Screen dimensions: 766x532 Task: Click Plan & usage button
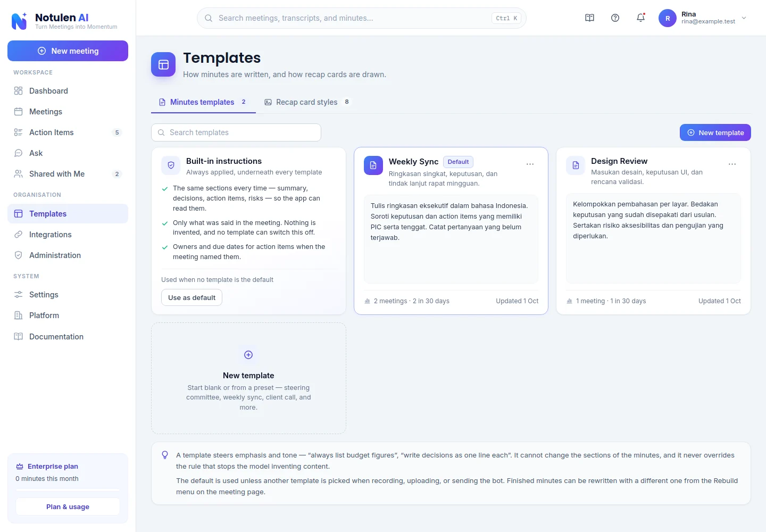click(68, 507)
